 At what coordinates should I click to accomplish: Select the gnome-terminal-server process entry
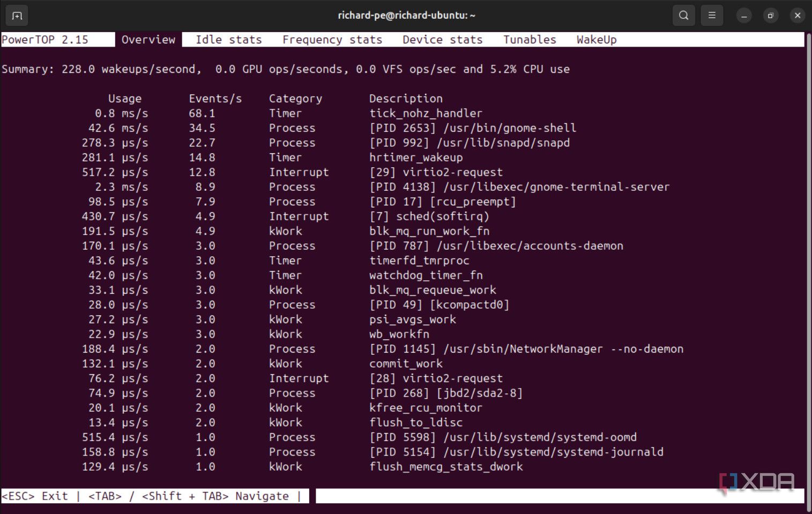point(519,187)
